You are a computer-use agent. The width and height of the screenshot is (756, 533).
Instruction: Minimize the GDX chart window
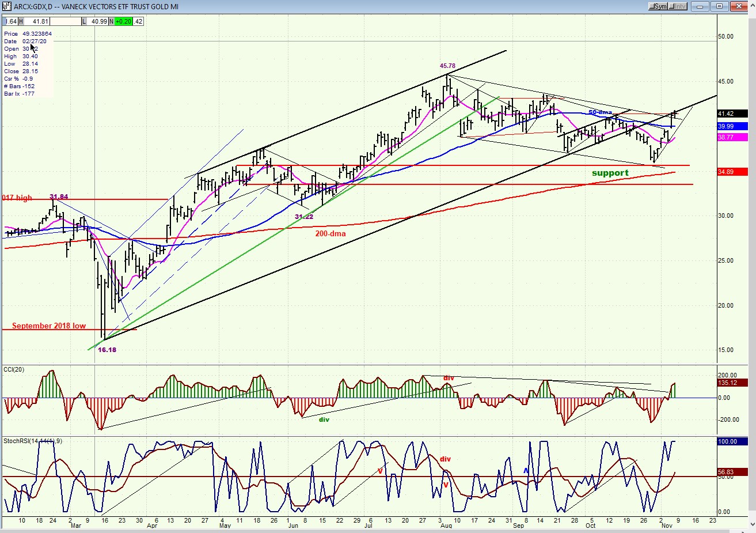pyautogui.click(x=700, y=6)
